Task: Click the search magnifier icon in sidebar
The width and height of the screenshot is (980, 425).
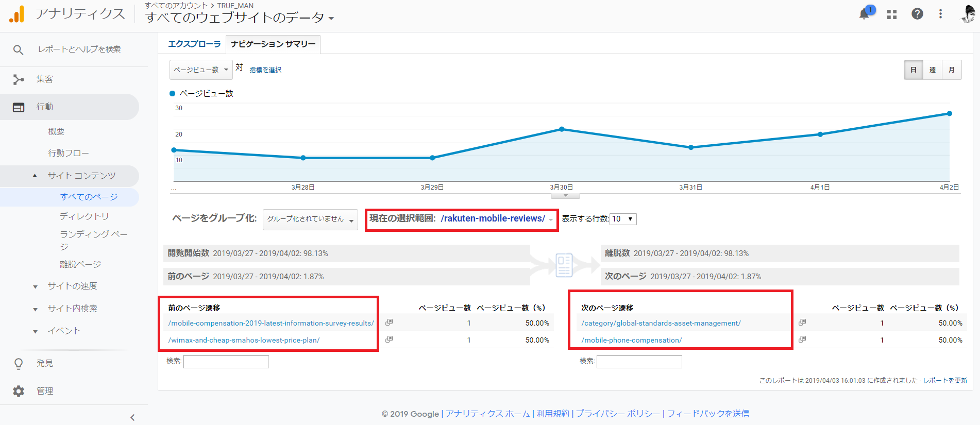Action: tap(18, 50)
